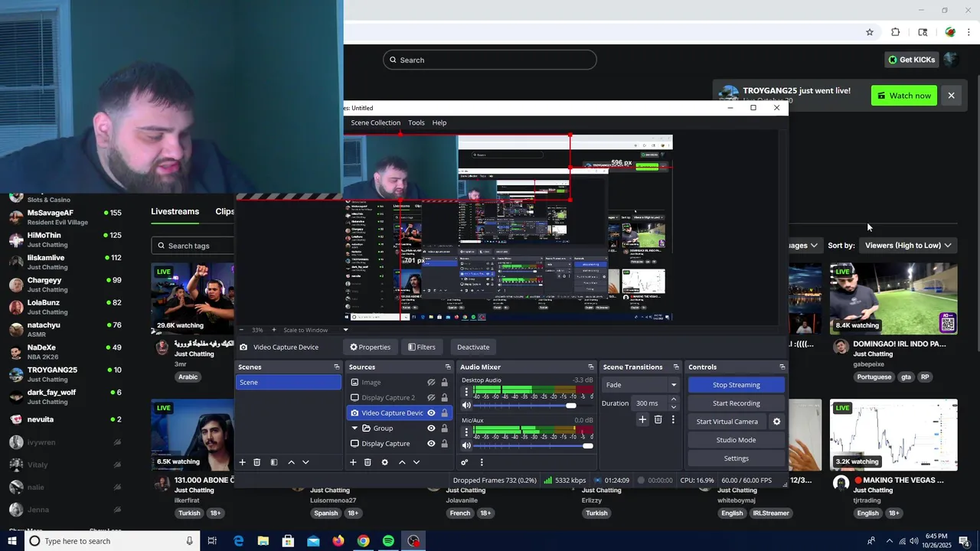
Task: Start Recording in OBS
Action: tap(736, 403)
